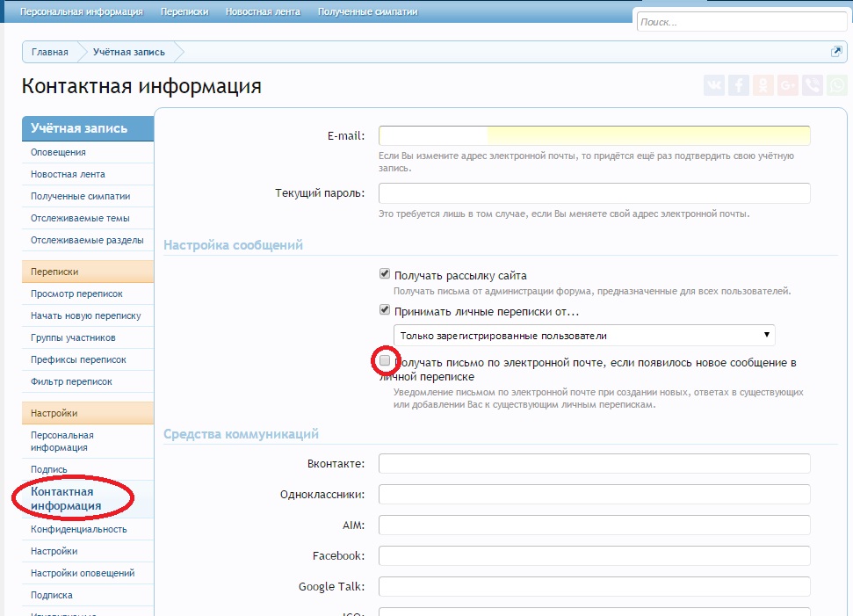The height and width of the screenshot is (616, 853).
Task: Go to 'Учётная запись' breadcrumb
Action: pos(129,52)
